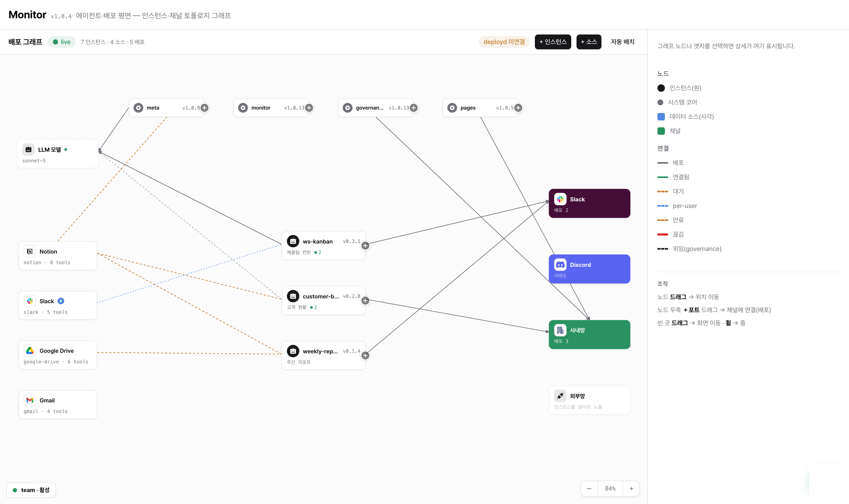Click the deployd 미연결 badge
Viewport: 849px width, 504px height.
click(504, 42)
